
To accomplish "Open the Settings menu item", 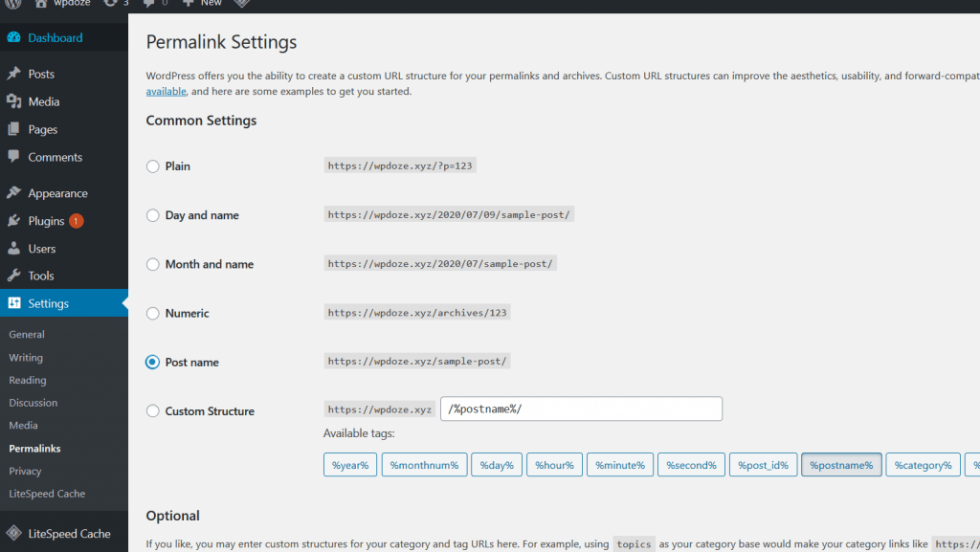I will pyautogui.click(x=64, y=303).
